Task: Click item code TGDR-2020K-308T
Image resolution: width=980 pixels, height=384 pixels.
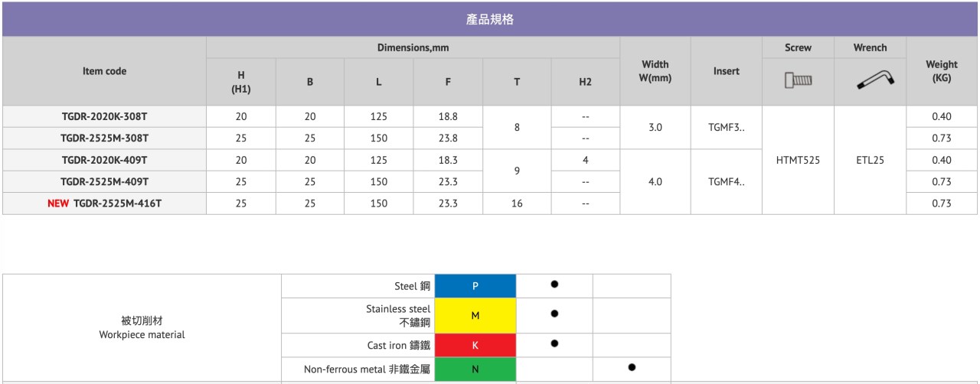Action: point(104,117)
